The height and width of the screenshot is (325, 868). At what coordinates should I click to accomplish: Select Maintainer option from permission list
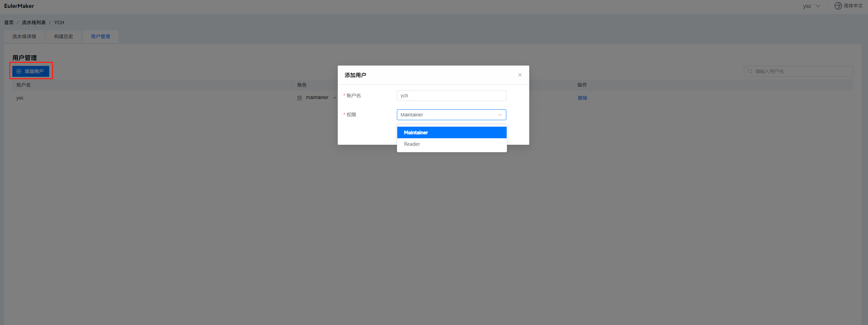[x=451, y=132]
